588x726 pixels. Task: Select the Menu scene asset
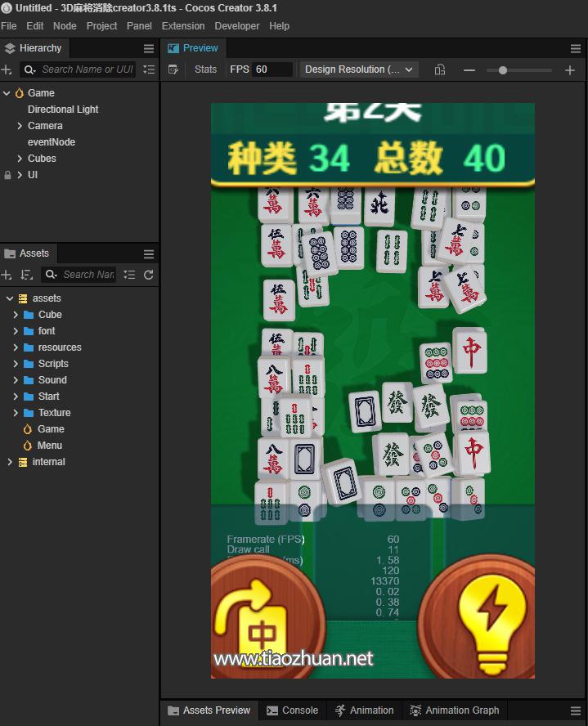[49, 446]
